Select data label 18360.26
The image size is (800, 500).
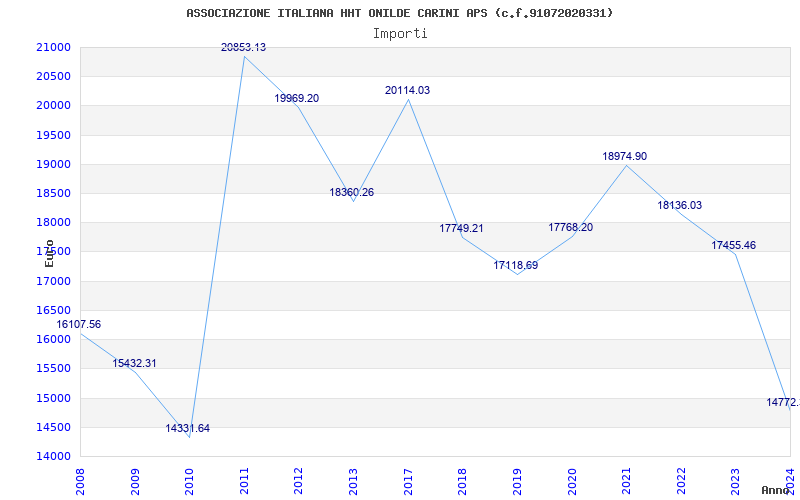coord(352,192)
